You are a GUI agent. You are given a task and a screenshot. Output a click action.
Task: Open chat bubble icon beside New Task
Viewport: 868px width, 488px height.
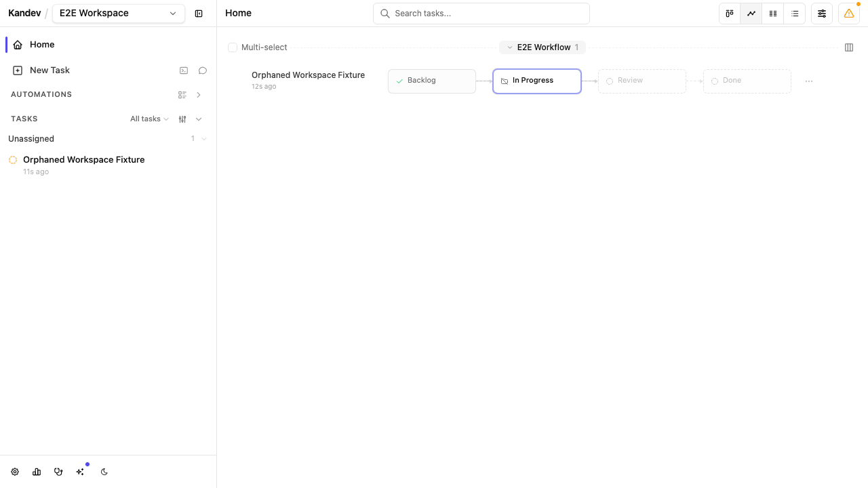[x=203, y=70]
